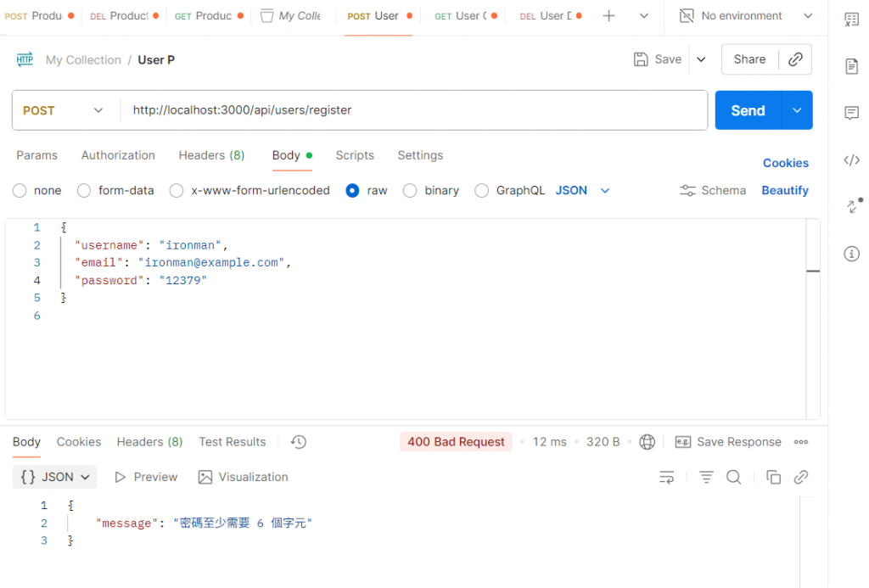Add a new request tab with plus icon

pos(608,15)
